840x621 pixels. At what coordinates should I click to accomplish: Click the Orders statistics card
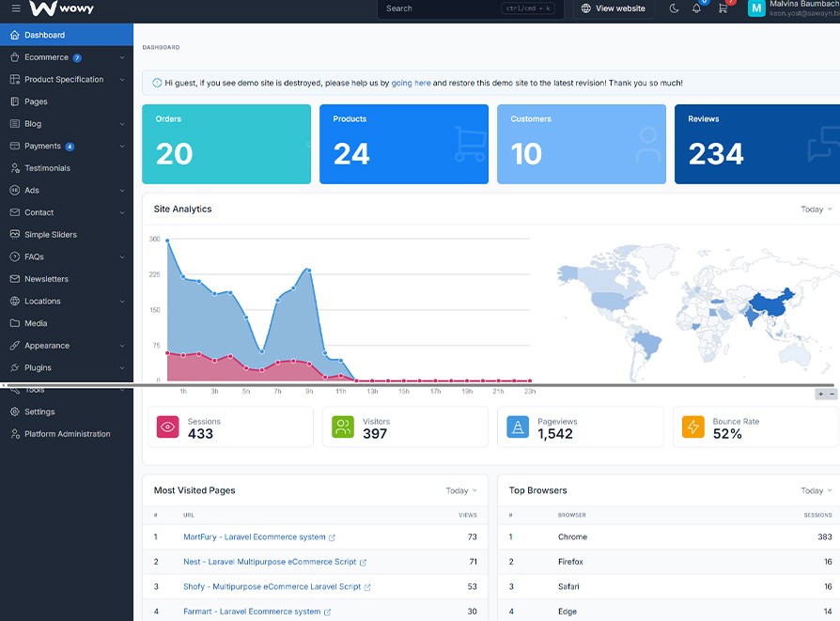226,144
